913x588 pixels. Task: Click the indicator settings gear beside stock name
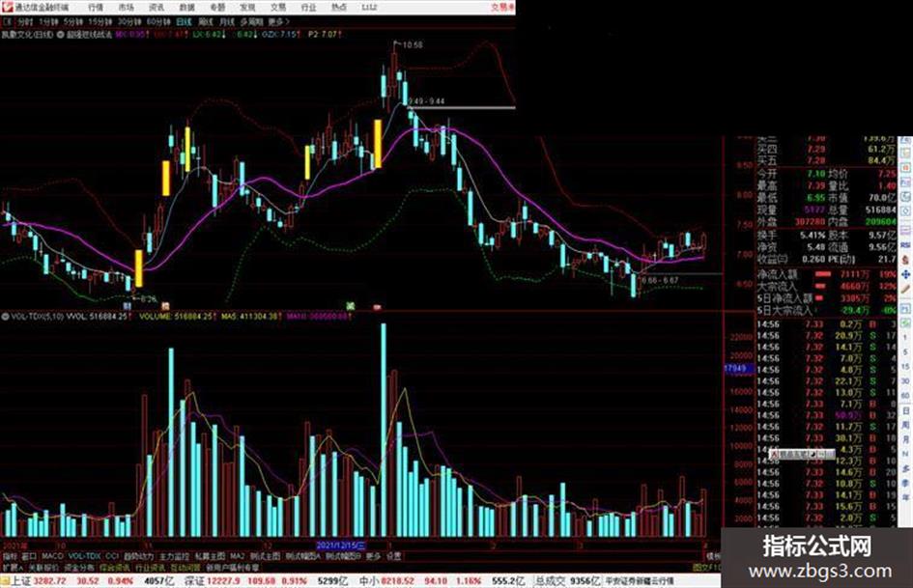[x=61, y=35]
